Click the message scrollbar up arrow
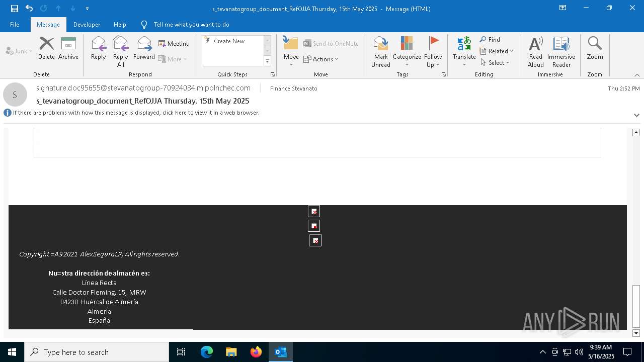This screenshot has width=644, height=362. coord(636,132)
